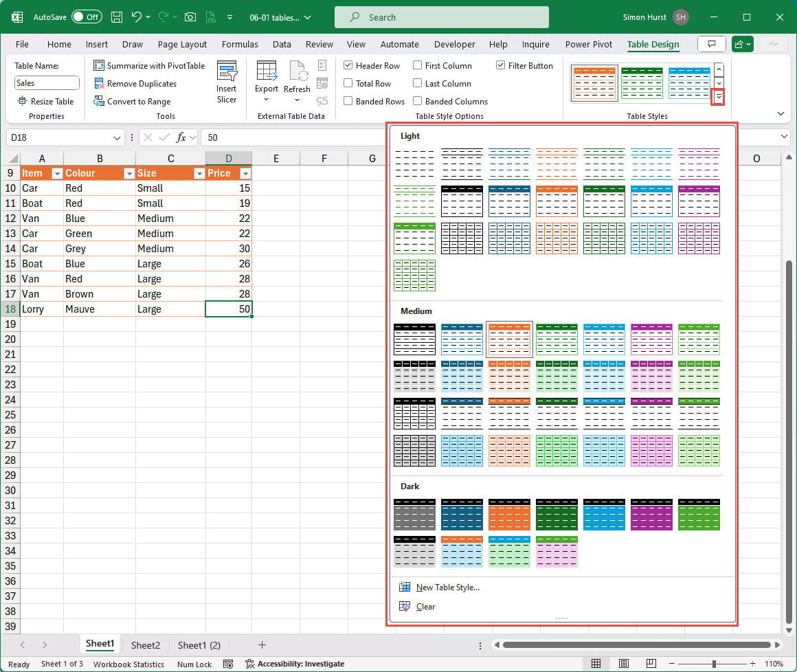Select Remove Duplicates tool

click(x=135, y=84)
